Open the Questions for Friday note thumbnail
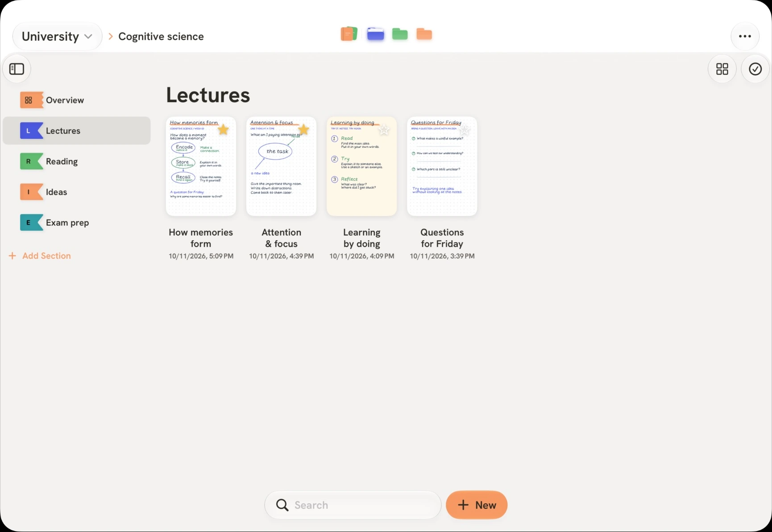The image size is (772, 532). pos(442,166)
